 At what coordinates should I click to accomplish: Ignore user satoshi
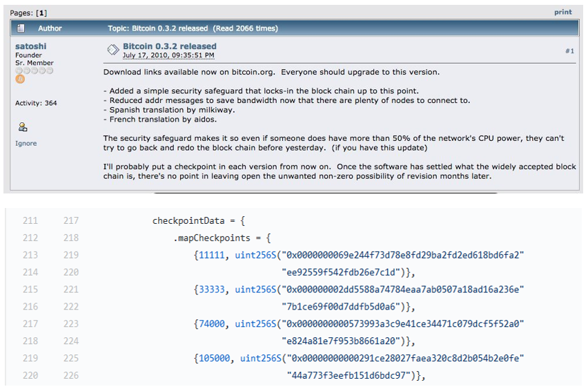point(26,144)
